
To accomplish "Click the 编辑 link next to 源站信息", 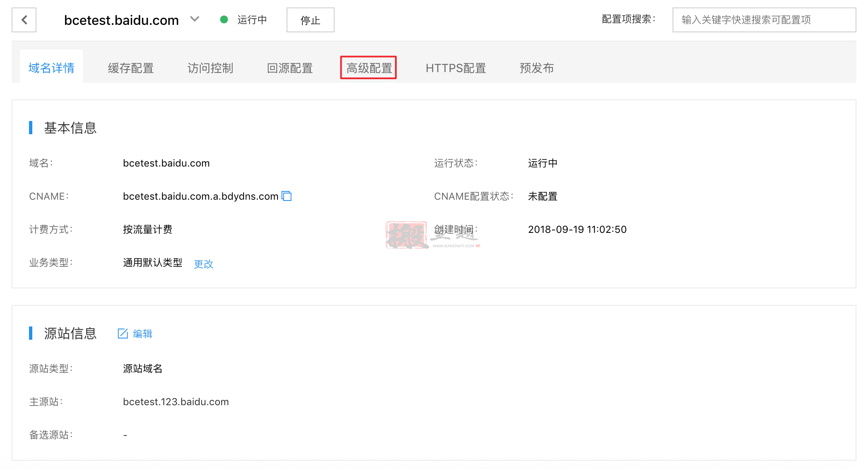I will pos(142,334).
